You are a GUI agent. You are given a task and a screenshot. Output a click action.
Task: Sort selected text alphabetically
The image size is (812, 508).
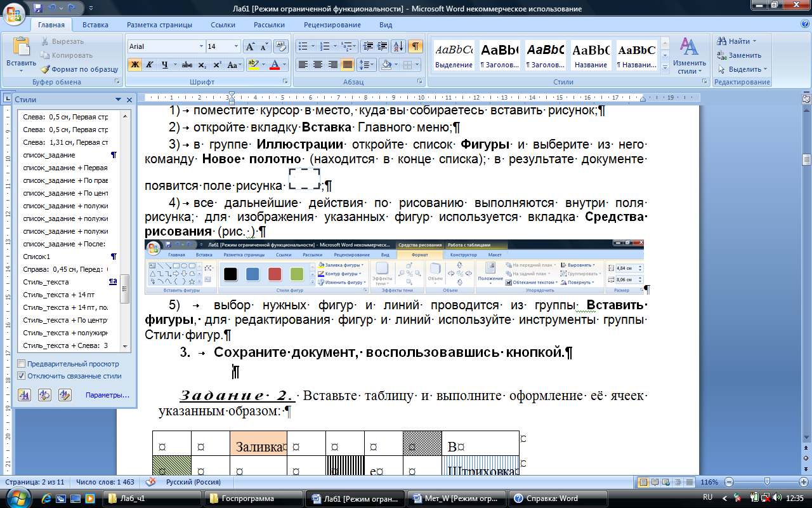coord(398,46)
